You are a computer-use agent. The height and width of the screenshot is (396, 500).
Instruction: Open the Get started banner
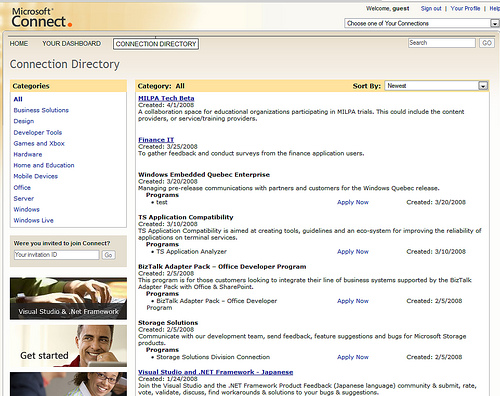pos(68,346)
